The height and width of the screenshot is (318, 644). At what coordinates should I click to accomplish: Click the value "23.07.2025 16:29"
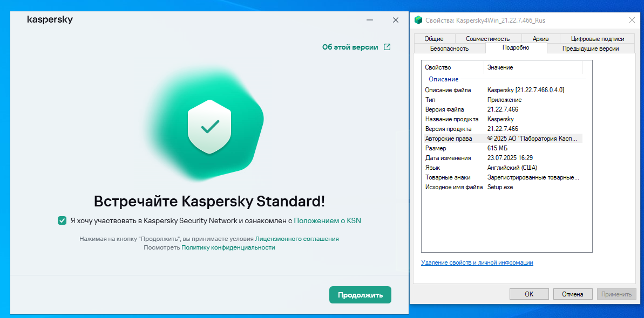click(x=509, y=158)
